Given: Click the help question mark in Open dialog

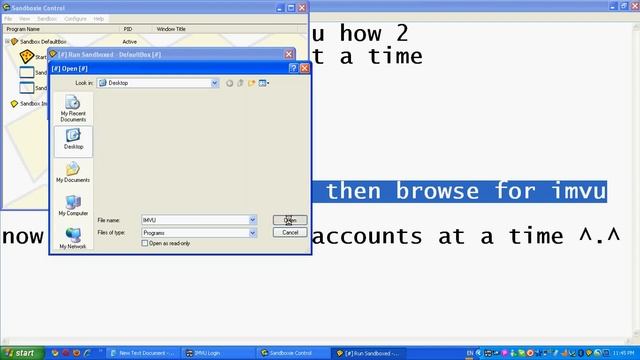Looking at the screenshot, I should (x=293, y=68).
